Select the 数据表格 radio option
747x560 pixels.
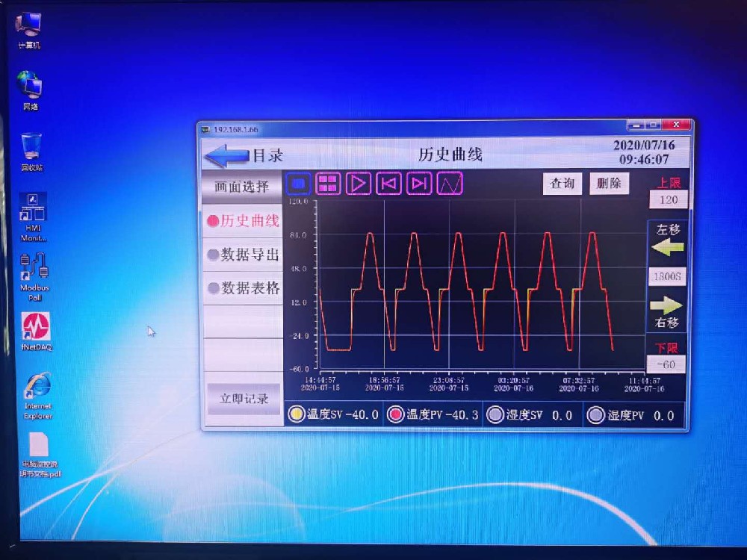(213, 288)
